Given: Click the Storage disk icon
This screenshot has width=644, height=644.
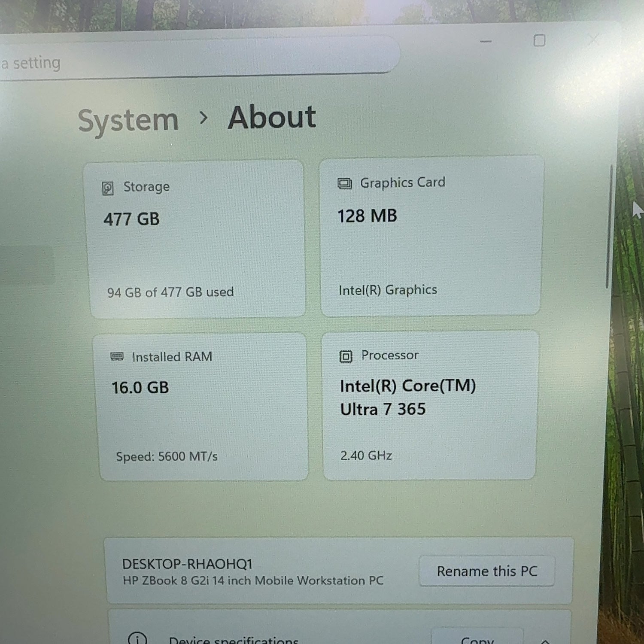Looking at the screenshot, I should coord(108,188).
